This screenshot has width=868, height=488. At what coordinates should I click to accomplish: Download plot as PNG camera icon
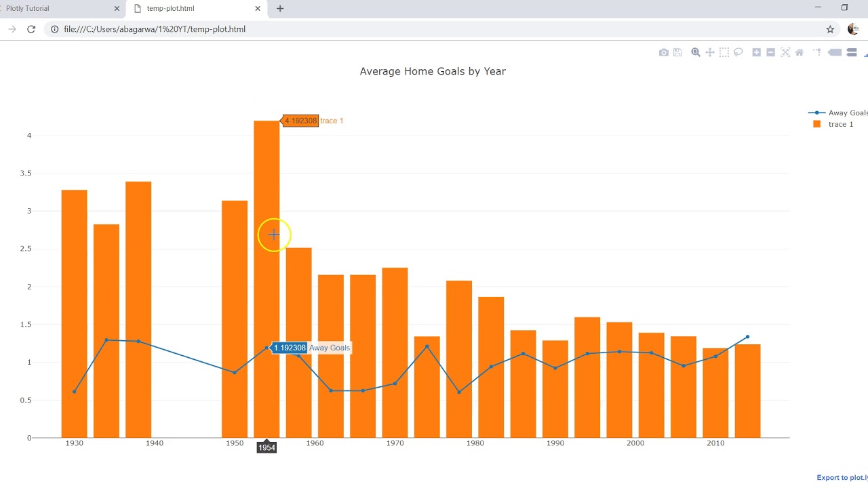[663, 53]
